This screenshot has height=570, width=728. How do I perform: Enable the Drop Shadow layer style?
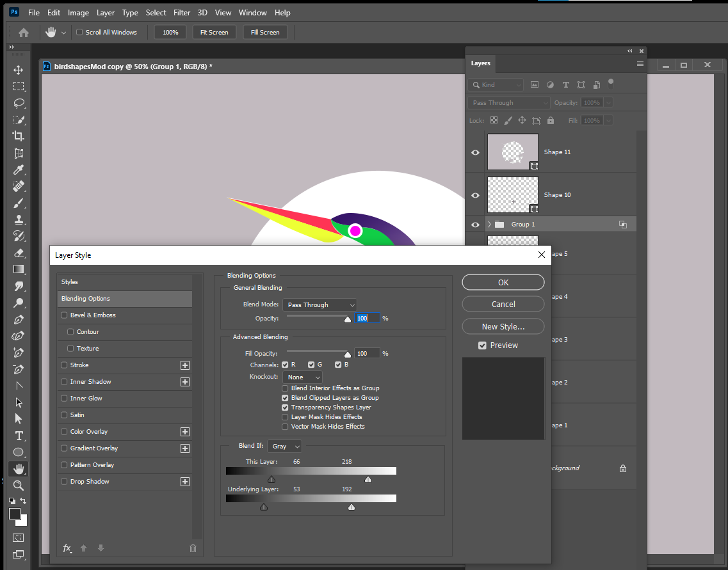click(63, 481)
